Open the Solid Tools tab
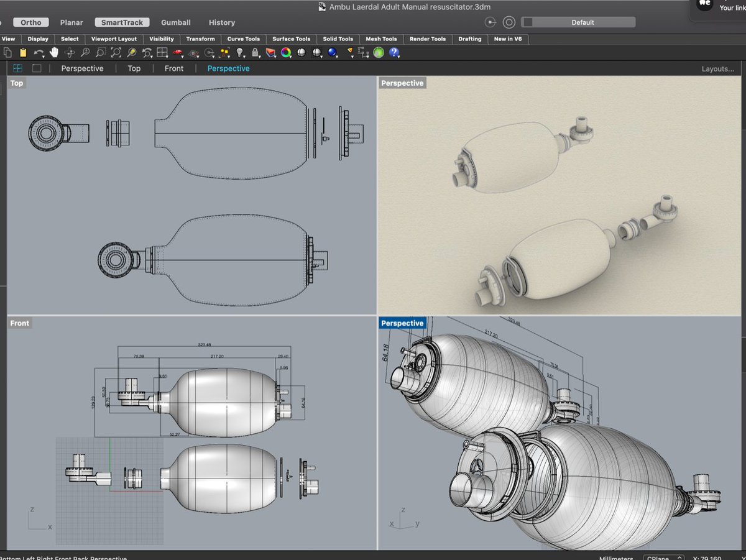746x560 pixels. (x=338, y=39)
